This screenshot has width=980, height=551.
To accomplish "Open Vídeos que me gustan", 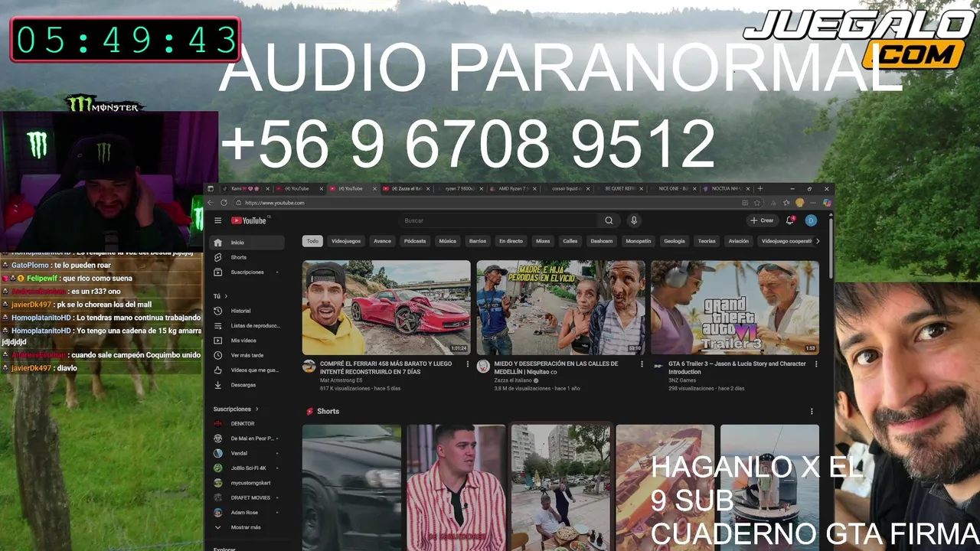I will 247,370.
